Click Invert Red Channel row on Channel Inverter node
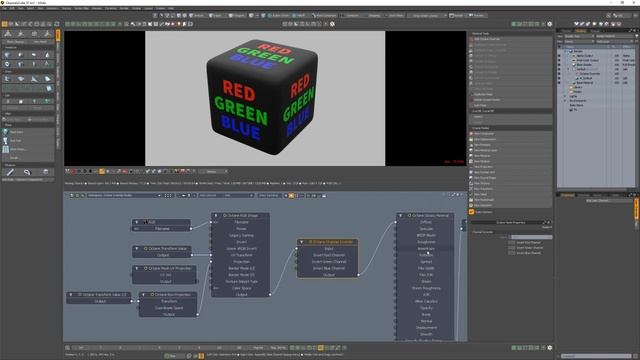The width and height of the screenshot is (640, 360). [328, 255]
